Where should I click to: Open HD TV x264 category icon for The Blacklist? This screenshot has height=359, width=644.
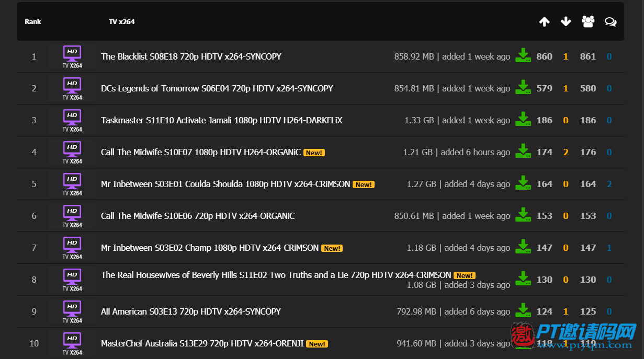coord(72,56)
